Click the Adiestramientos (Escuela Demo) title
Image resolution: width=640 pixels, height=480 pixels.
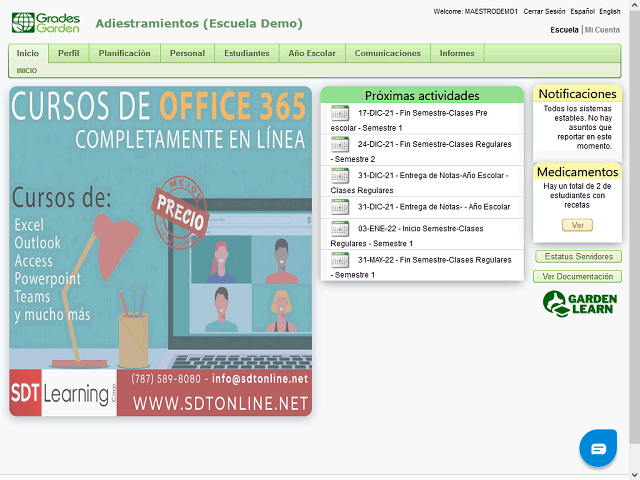pyautogui.click(x=199, y=24)
